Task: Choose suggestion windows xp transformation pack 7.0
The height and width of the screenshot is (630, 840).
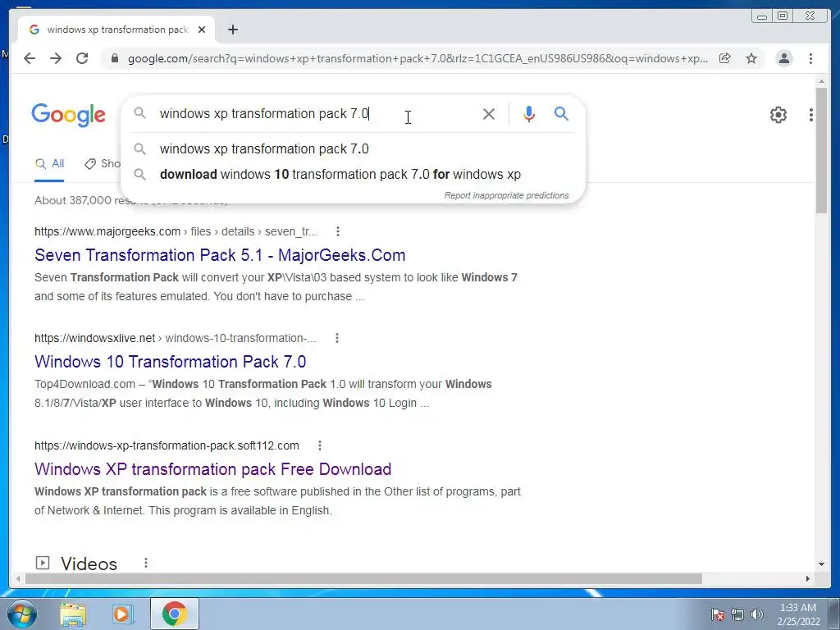Action: click(x=354, y=149)
